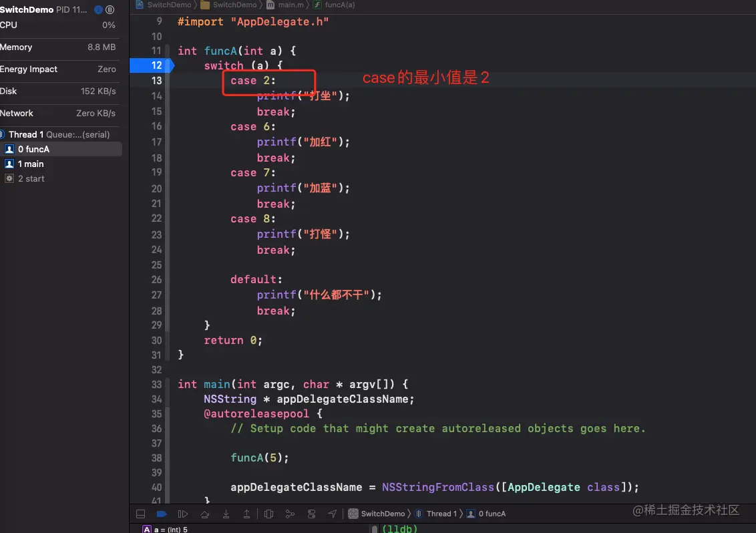Viewport: 756px width, 533px height.
Task: Open the Disk gauge report
Action: pos(58,91)
